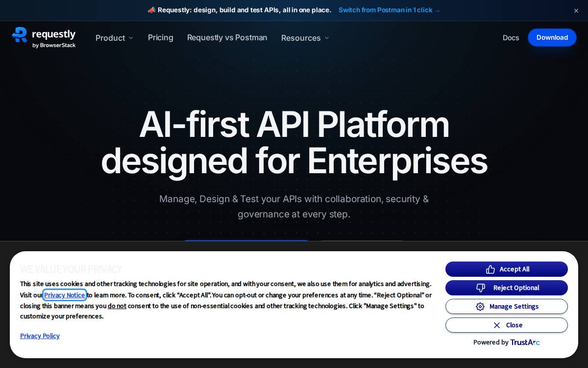The image size is (588, 368).
Task: Expand the Product dropdown menu
Action: click(114, 38)
